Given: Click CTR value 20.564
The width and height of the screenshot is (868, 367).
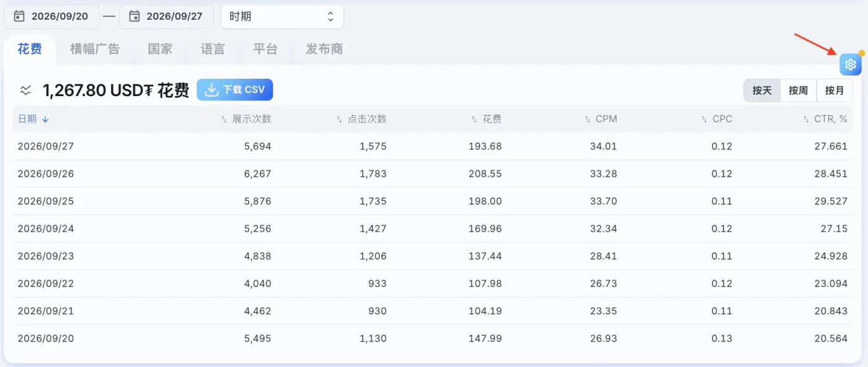Looking at the screenshot, I should (x=831, y=338).
